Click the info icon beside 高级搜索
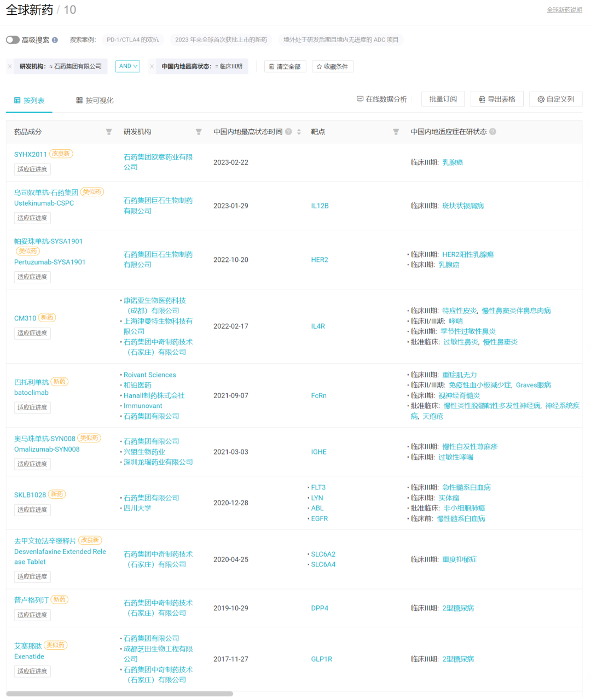Image resolution: width=591 pixels, height=700 pixels. point(55,40)
